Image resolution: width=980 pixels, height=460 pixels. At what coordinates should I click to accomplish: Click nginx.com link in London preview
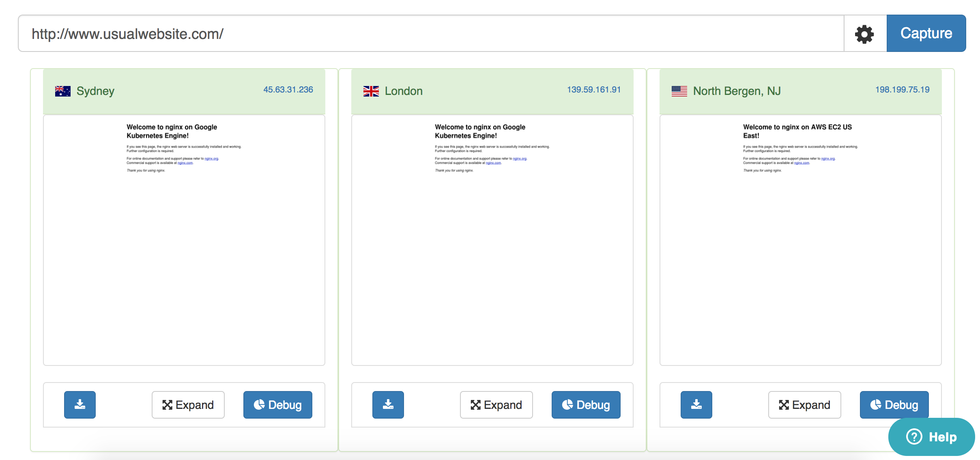click(493, 163)
